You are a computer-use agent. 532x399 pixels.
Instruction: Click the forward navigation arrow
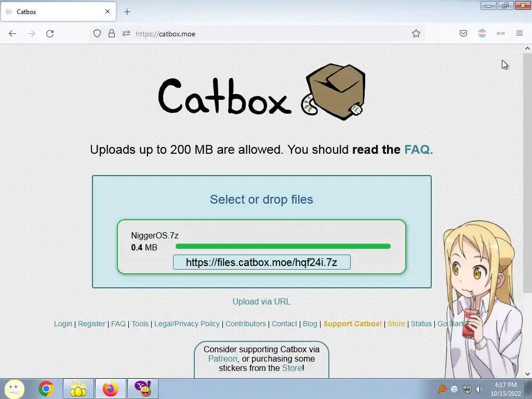(x=31, y=34)
